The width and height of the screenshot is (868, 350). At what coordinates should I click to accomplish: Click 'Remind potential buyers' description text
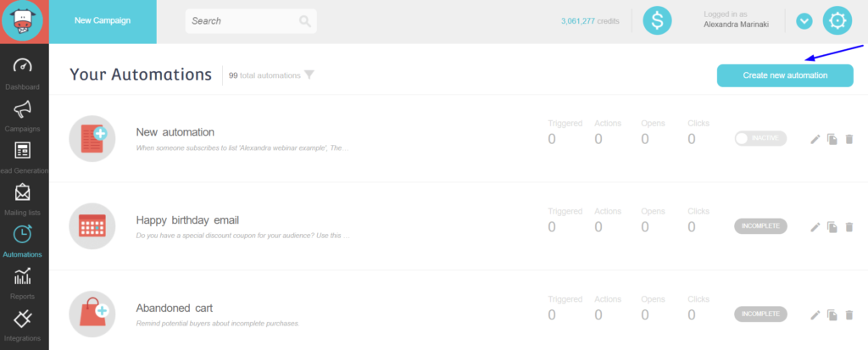[218, 324]
